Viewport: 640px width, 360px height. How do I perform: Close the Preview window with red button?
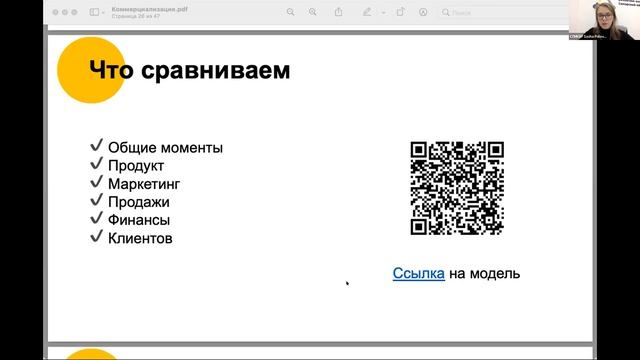55,12
